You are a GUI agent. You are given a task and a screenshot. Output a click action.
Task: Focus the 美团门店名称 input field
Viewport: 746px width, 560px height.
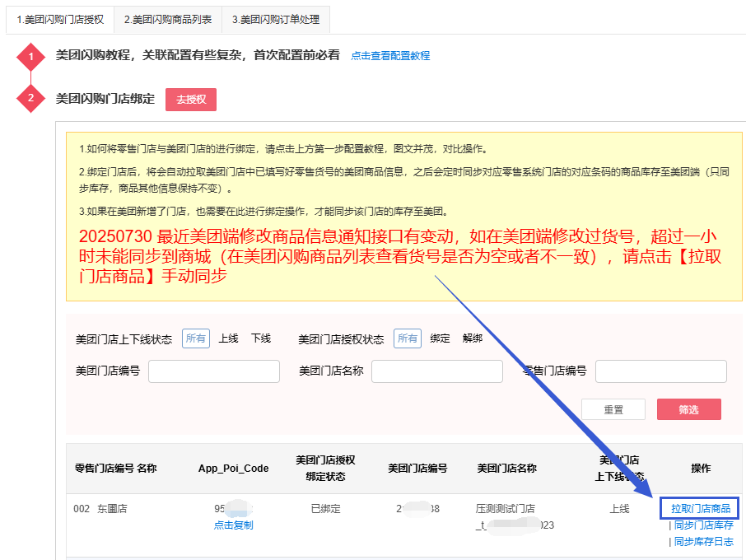(x=437, y=371)
